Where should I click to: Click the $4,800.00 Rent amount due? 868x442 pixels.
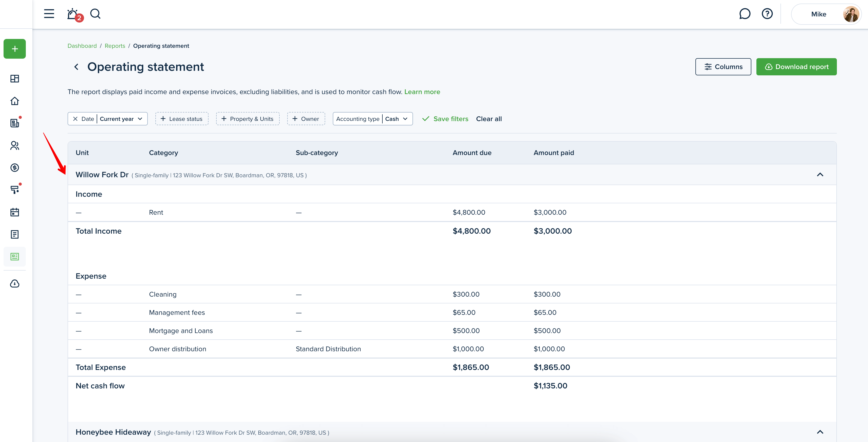point(469,212)
